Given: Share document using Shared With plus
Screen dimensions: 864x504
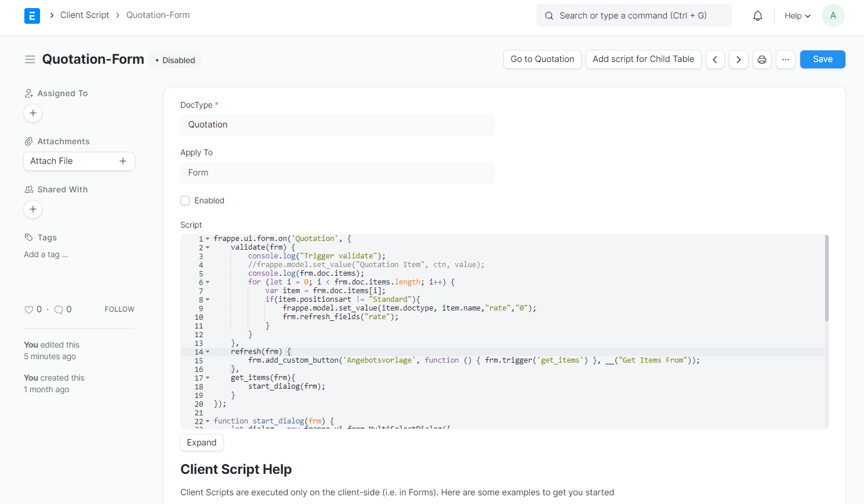Looking at the screenshot, I should click(x=33, y=209).
